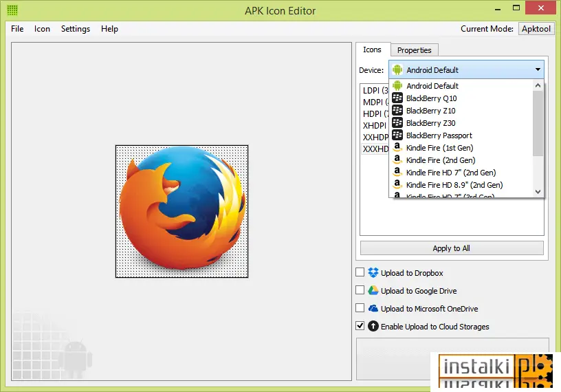Click Amazon icon beside Kindle Fire HD 7" (2nd Gen)
Image resolution: width=561 pixels, height=392 pixels.
pos(397,172)
